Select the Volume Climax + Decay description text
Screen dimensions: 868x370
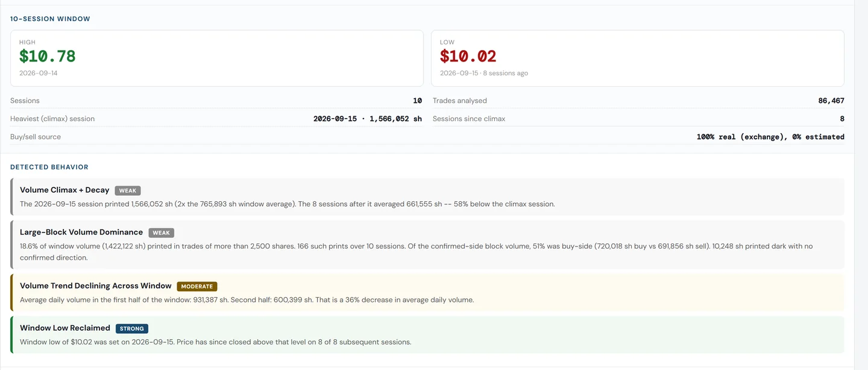pyautogui.click(x=287, y=204)
